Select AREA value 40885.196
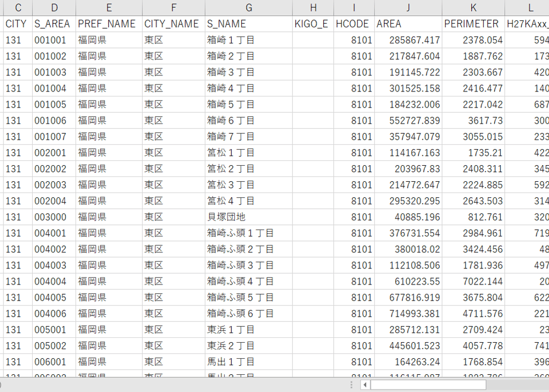The height and width of the screenshot is (392, 549). click(408, 217)
